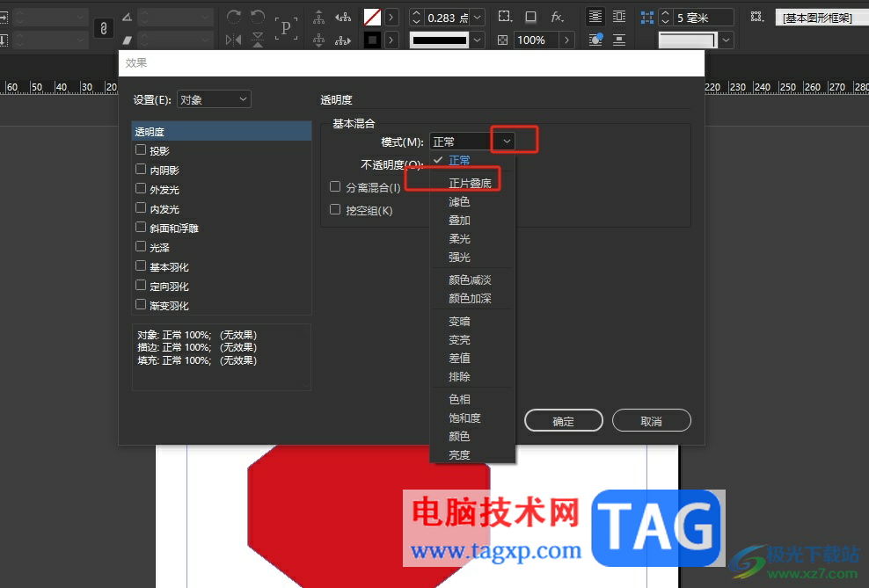Choose 差值 blend mode
Screen dimensions: 869x588
459,359
